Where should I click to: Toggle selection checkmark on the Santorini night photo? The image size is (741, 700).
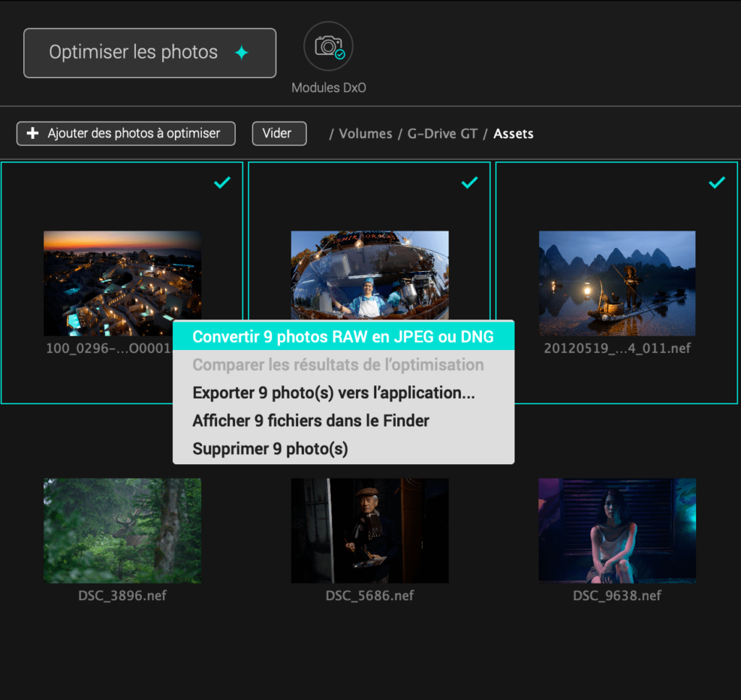(x=222, y=182)
